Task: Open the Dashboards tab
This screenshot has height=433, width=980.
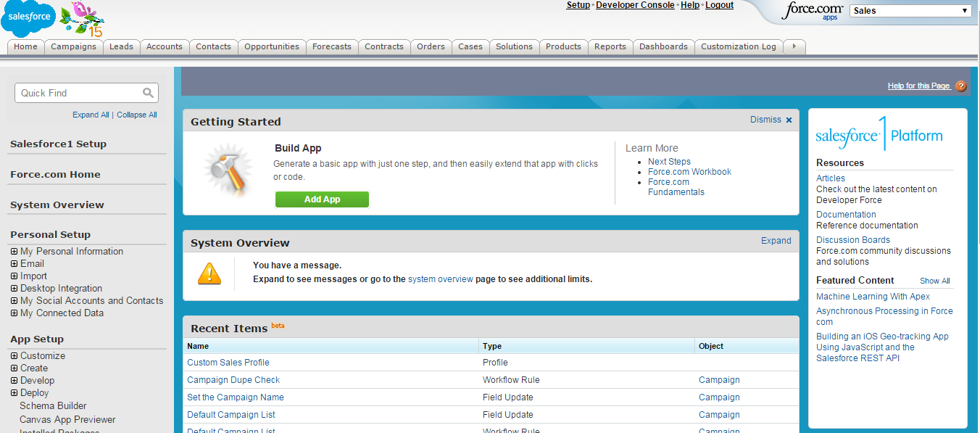Action: pyautogui.click(x=663, y=46)
